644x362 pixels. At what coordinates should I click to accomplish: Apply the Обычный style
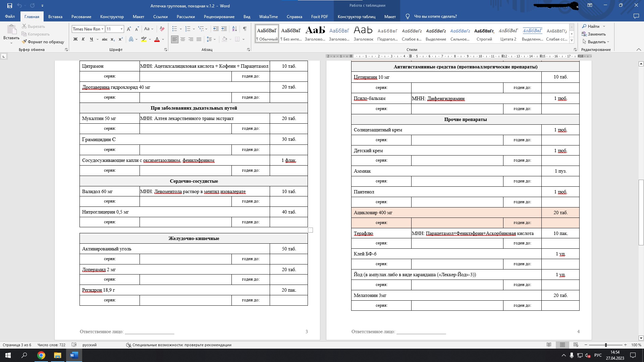tap(267, 34)
